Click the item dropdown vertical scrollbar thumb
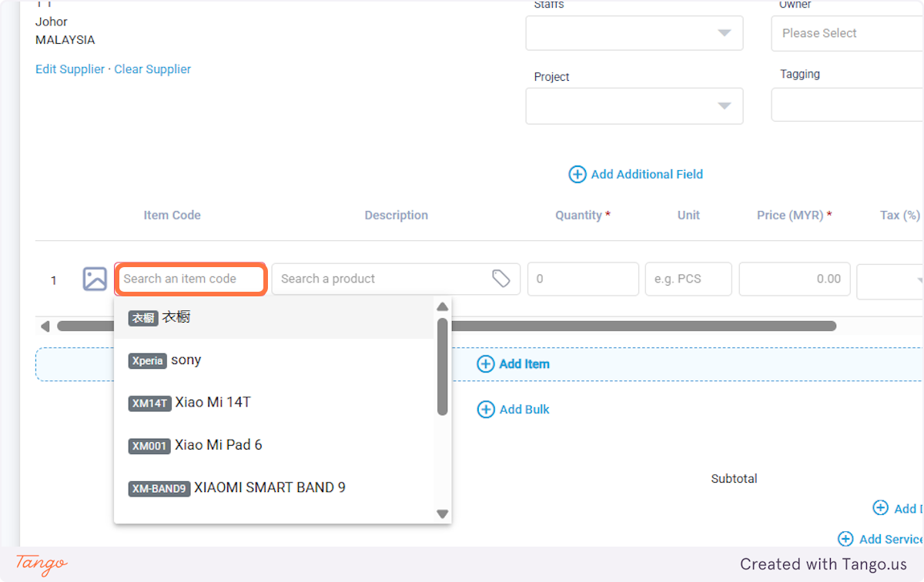The width and height of the screenshot is (924, 582). click(x=442, y=366)
